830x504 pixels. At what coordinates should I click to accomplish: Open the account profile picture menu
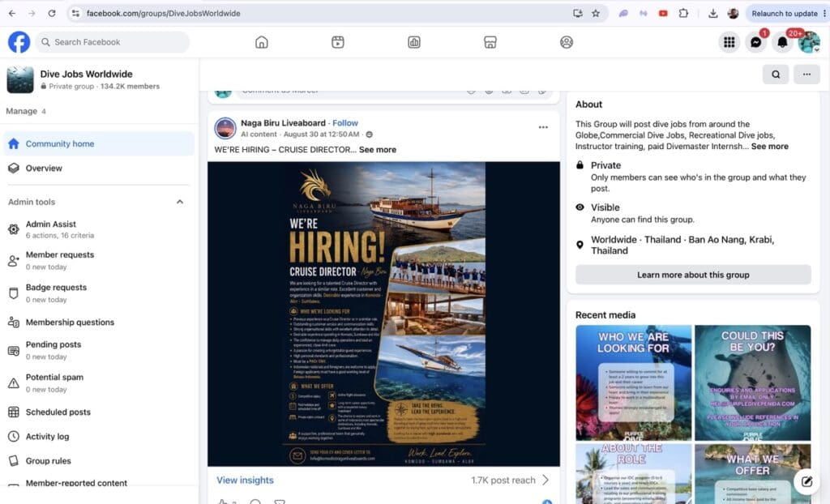[810, 42]
